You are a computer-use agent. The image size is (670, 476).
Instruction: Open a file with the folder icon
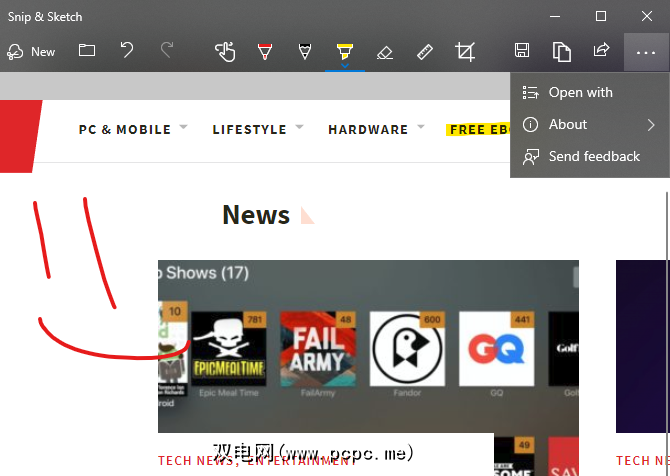pos(87,50)
